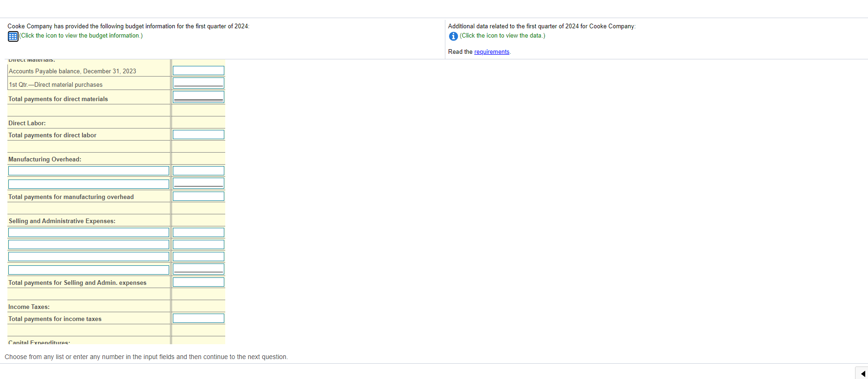Screen dimensions: 868x379
Task: Open third Selling and Administrative label dropdown
Action: pyautogui.click(x=89, y=257)
